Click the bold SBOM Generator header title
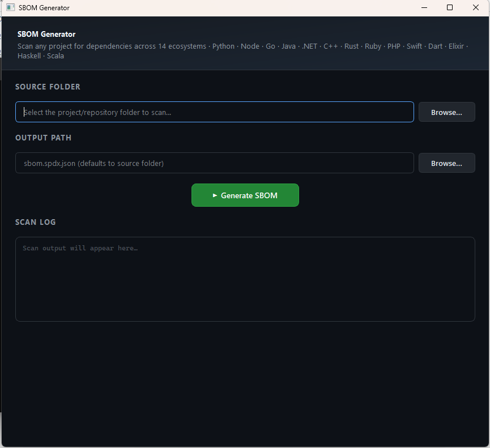Image resolution: width=490 pixels, height=448 pixels. 46,34
